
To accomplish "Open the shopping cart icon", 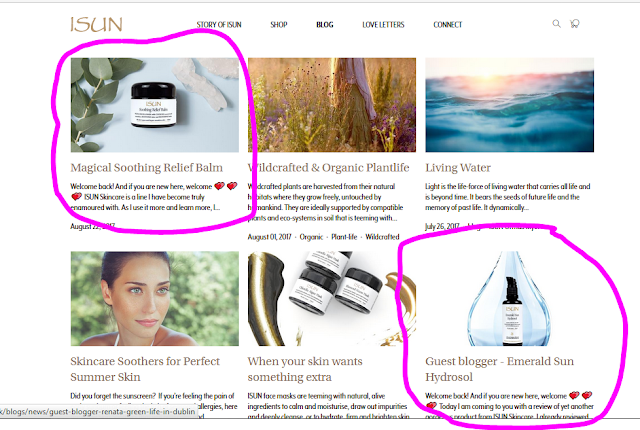I will click(575, 24).
